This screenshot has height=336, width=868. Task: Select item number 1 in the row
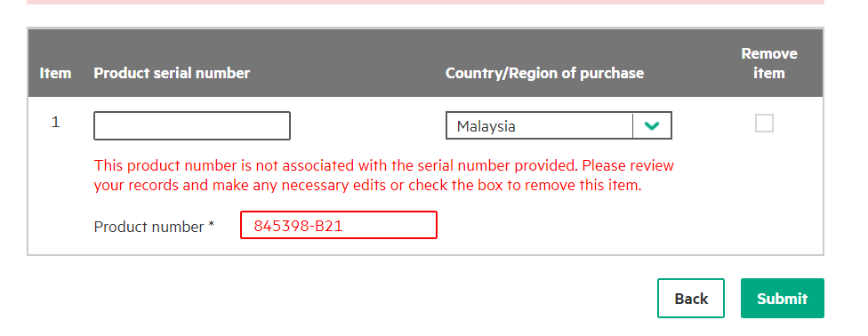(x=55, y=123)
